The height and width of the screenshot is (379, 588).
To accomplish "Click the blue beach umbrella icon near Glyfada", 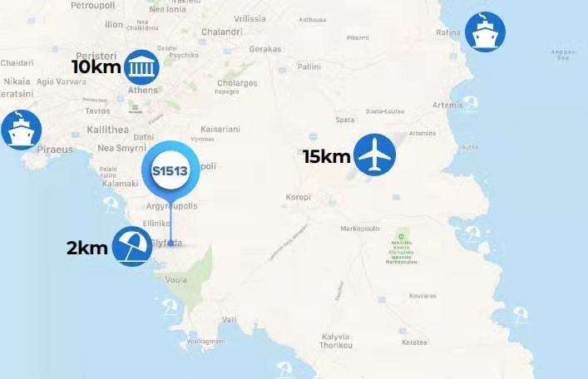I will (x=132, y=246).
